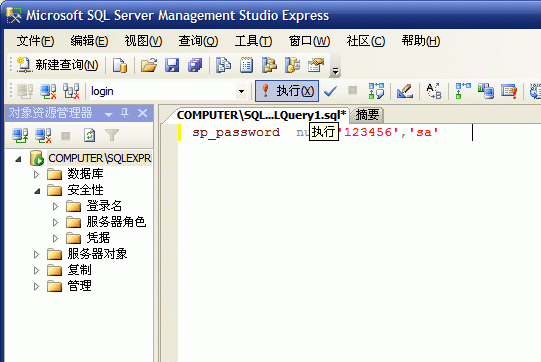The height and width of the screenshot is (362, 541).
Task: Expand the 服务器角色 folder
Action: point(55,222)
